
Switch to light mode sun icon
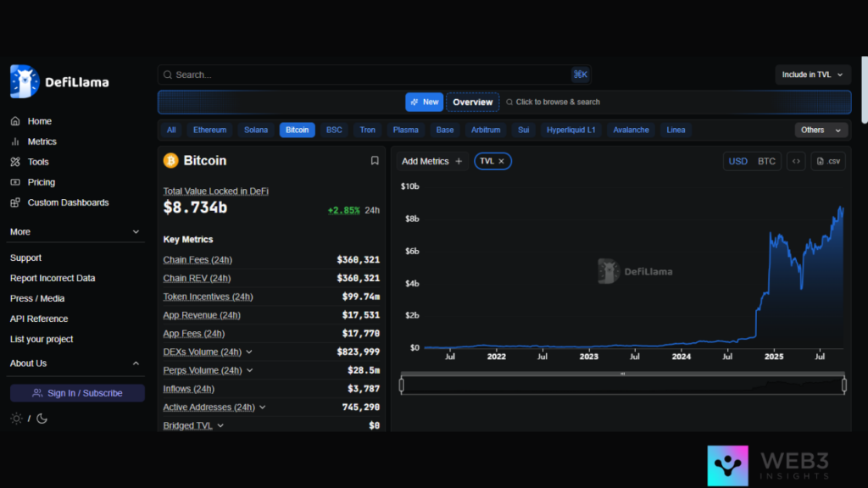tap(17, 419)
